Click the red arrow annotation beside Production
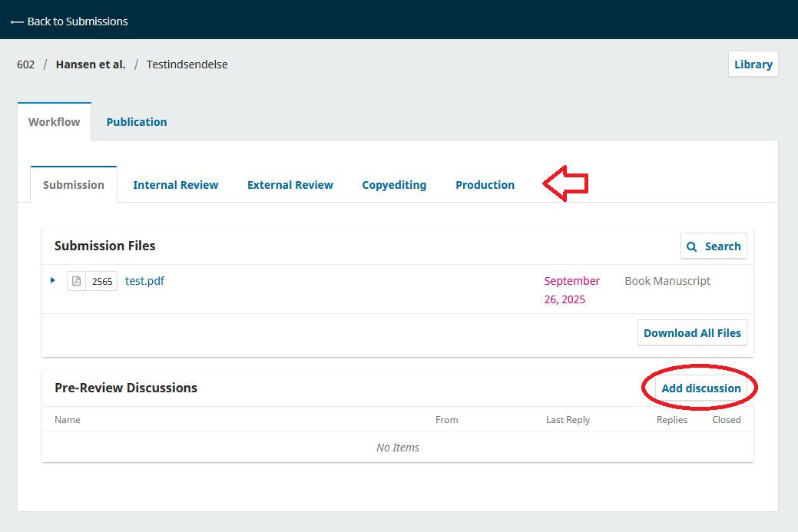The height and width of the screenshot is (532, 798). click(x=565, y=184)
